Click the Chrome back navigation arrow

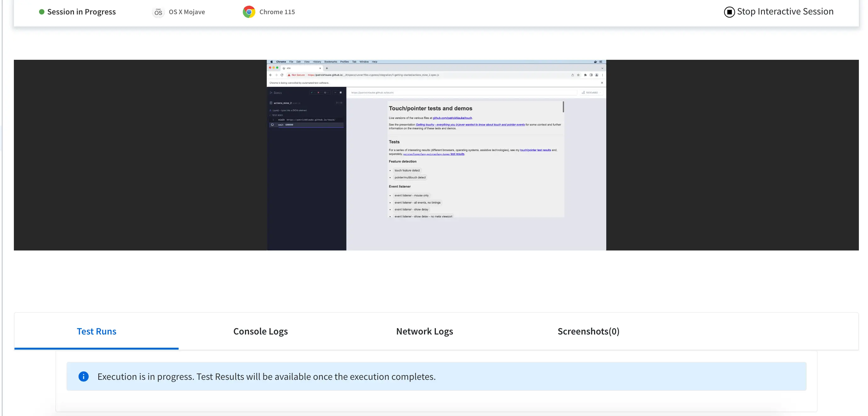pyautogui.click(x=271, y=75)
